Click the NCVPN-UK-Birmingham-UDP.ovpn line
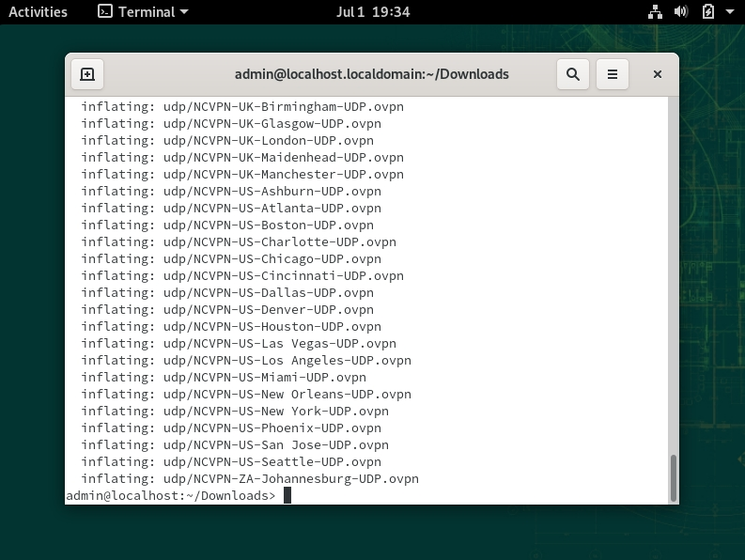This screenshot has height=560, width=745. pyautogui.click(x=242, y=106)
